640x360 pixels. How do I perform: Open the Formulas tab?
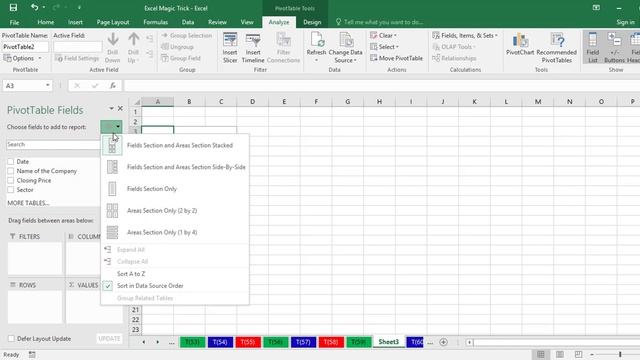point(156,22)
